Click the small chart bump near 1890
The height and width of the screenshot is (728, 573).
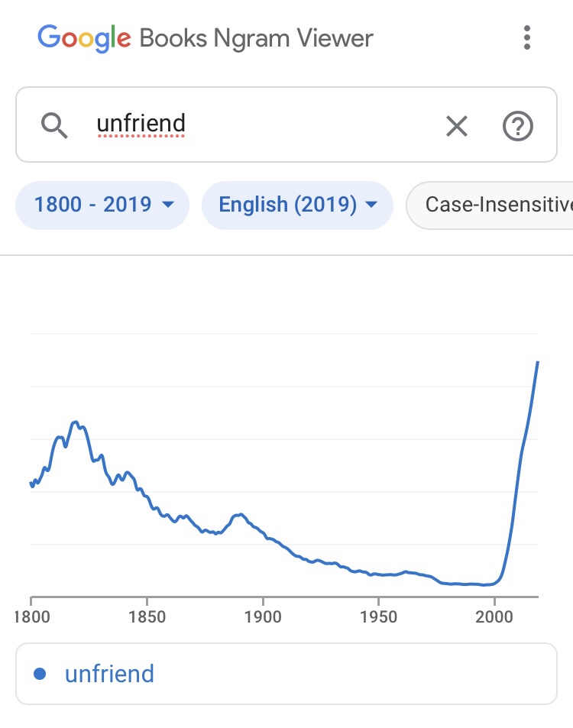pyautogui.click(x=240, y=515)
